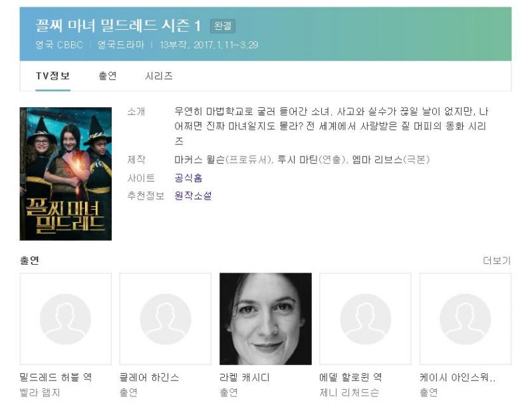532x417 pixels.
Task: Click the 에델 할로윈 역 name text
Action: coord(350,377)
